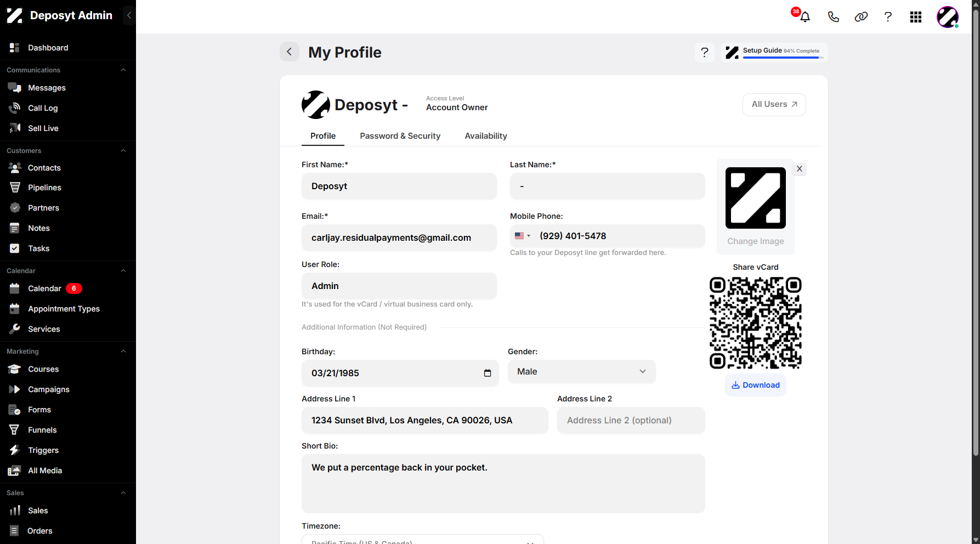Click the birthday calendar picker icon
The image size is (980, 544).
click(488, 373)
